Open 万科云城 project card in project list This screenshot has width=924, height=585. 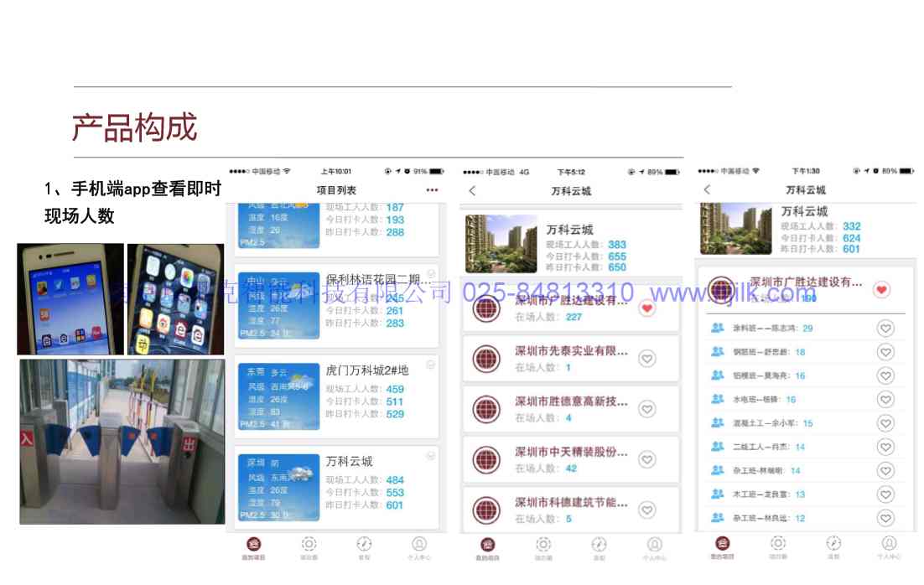pos(336,487)
